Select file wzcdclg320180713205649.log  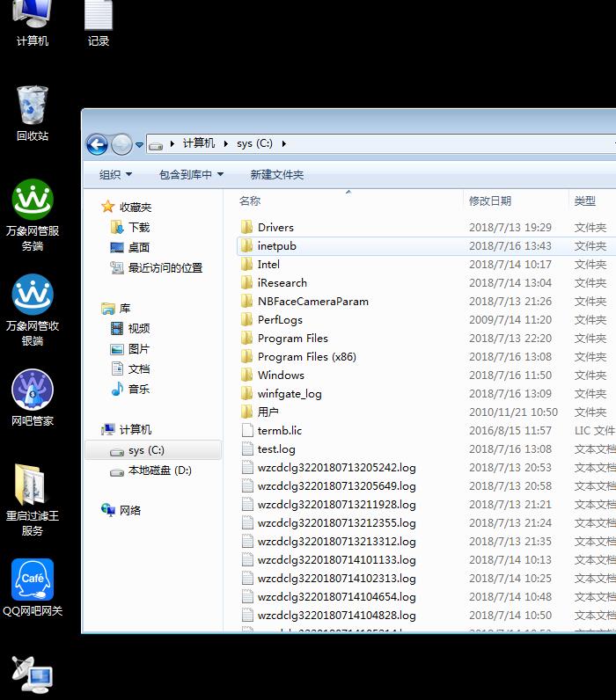pyautogui.click(x=336, y=485)
